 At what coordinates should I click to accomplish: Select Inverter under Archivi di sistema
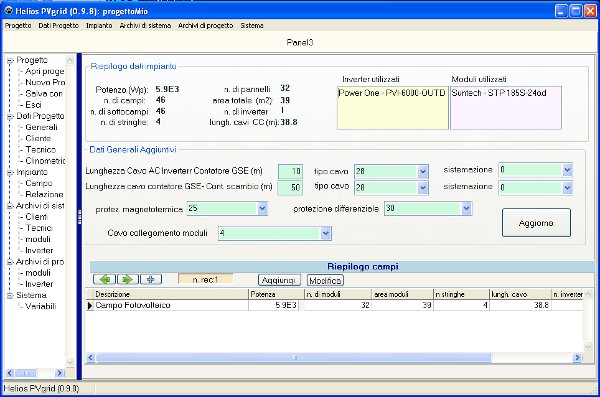point(39,250)
